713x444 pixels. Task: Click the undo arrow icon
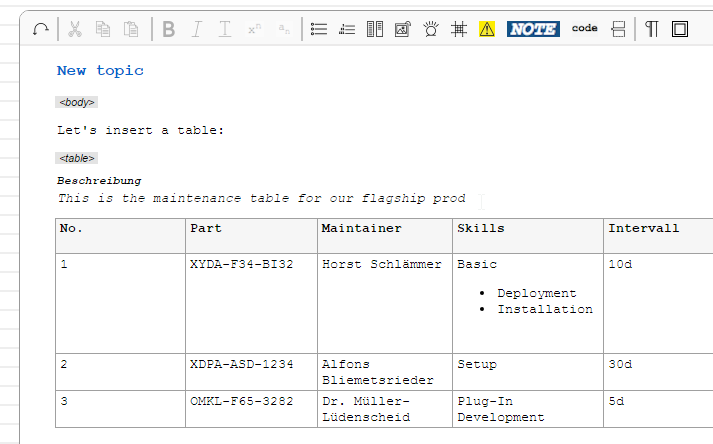tap(41, 29)
